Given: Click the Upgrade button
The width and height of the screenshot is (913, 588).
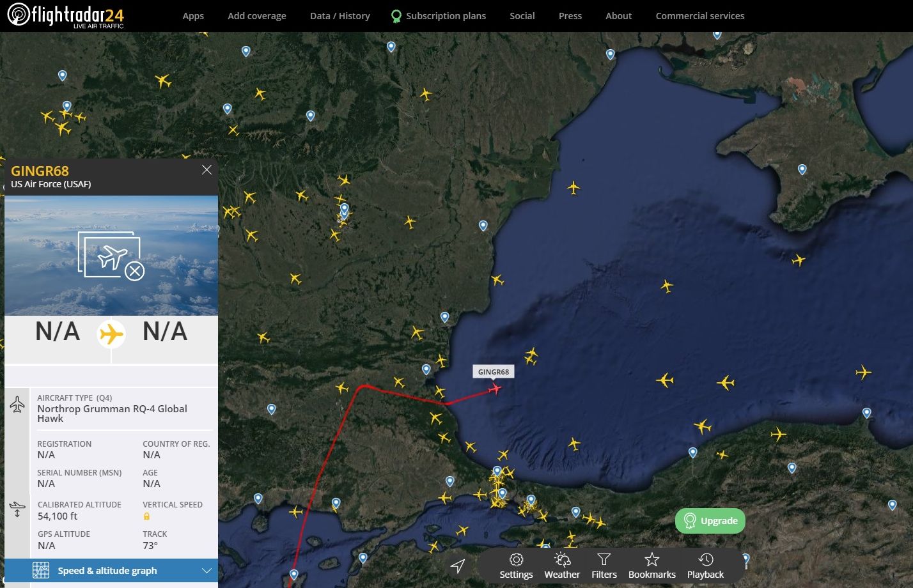Looking at the screenshot, I should [710, 521].
